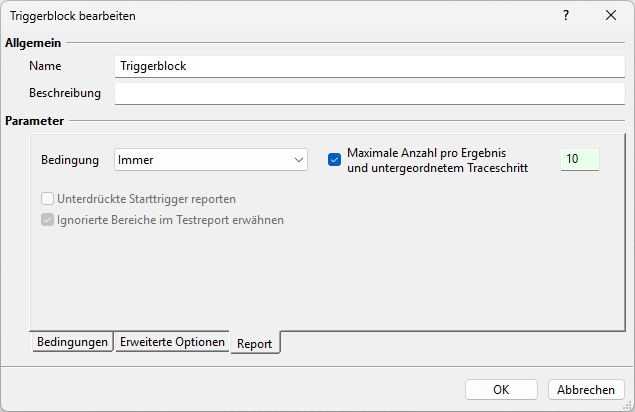Toggle Unterdrückte Starttrigger reporten checkbox
The image size is (635, 412).
point(47,199)
